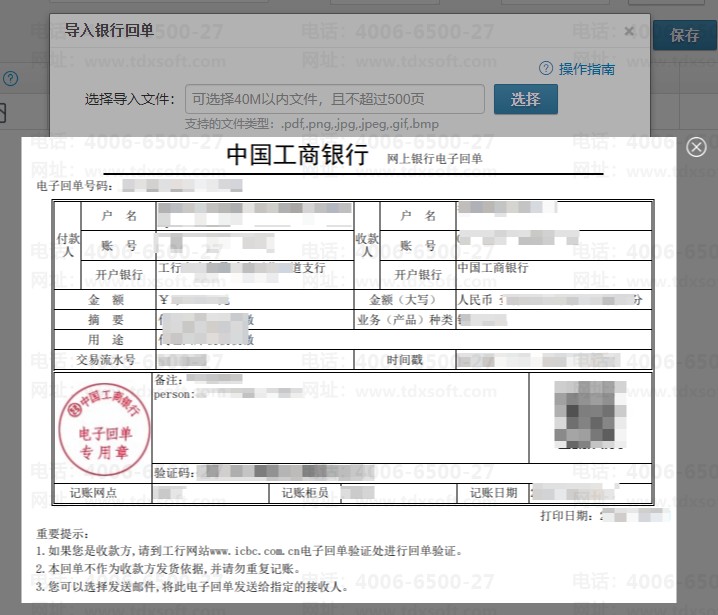Screen dimensions: 718x615
Task: Click the 付款人 cell in receipt table
Action: [67, 245]
